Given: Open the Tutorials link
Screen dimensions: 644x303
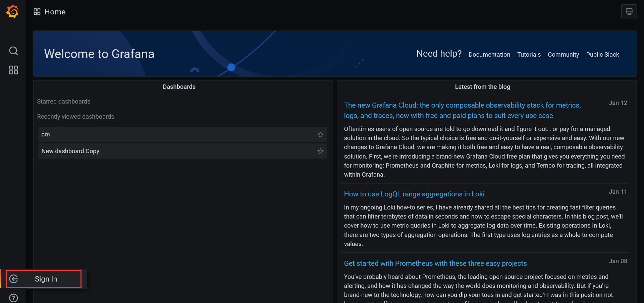Looking at the screenshot, I should (529, 54).
